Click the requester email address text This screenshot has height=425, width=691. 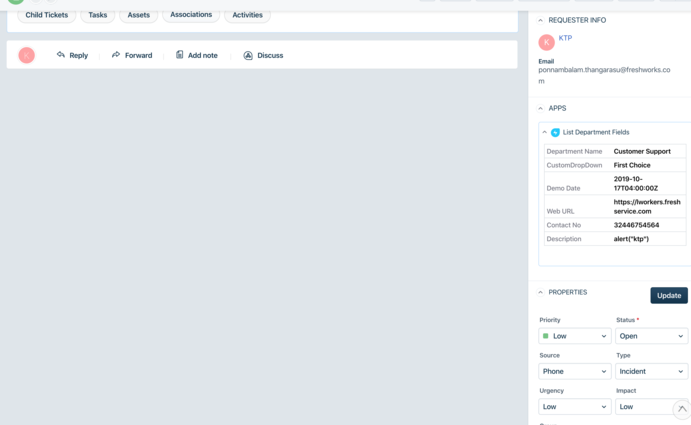(604, 75)
